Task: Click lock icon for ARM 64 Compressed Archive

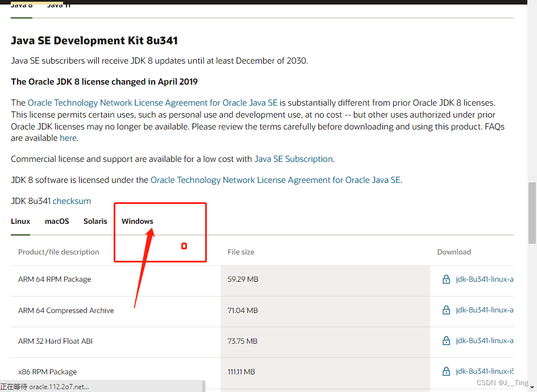Action: [x=446, y=310]
